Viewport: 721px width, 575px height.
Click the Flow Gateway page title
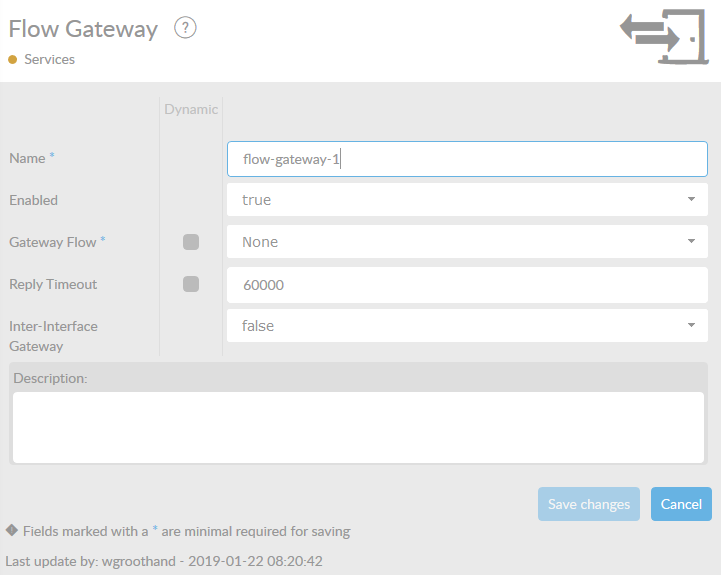83,29
